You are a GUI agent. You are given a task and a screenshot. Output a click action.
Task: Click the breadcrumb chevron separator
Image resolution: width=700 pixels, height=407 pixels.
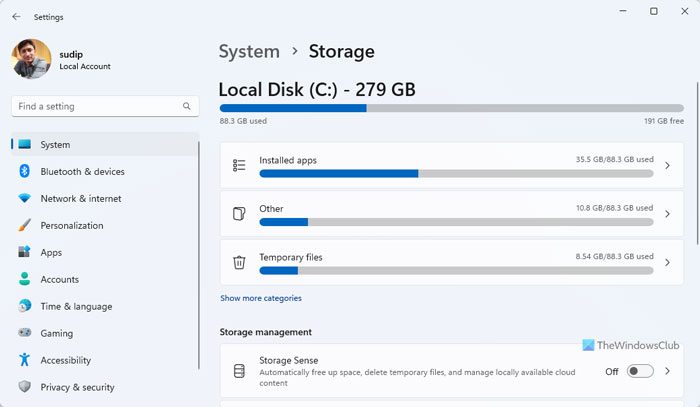[x=295, y=51]
